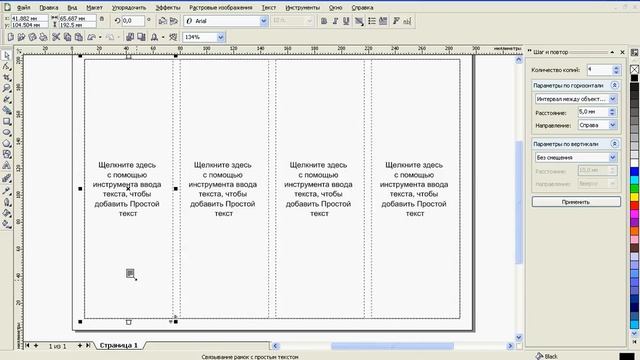
Task: Open the 'Без смещения' dropdown
Action: 613,157
